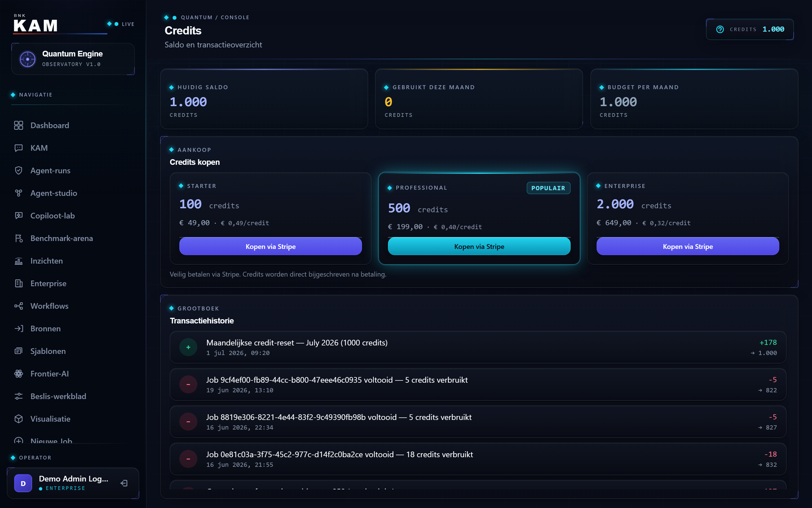This screenshot has width=812, height=508.
Task: Click the Inzichten chart icon
Action: tap(18, 261)
